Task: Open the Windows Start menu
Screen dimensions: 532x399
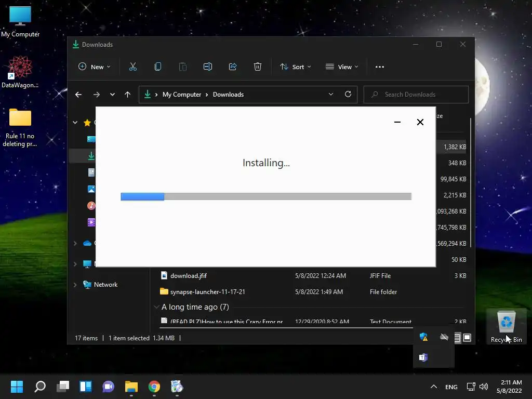Action: [17, 387]
